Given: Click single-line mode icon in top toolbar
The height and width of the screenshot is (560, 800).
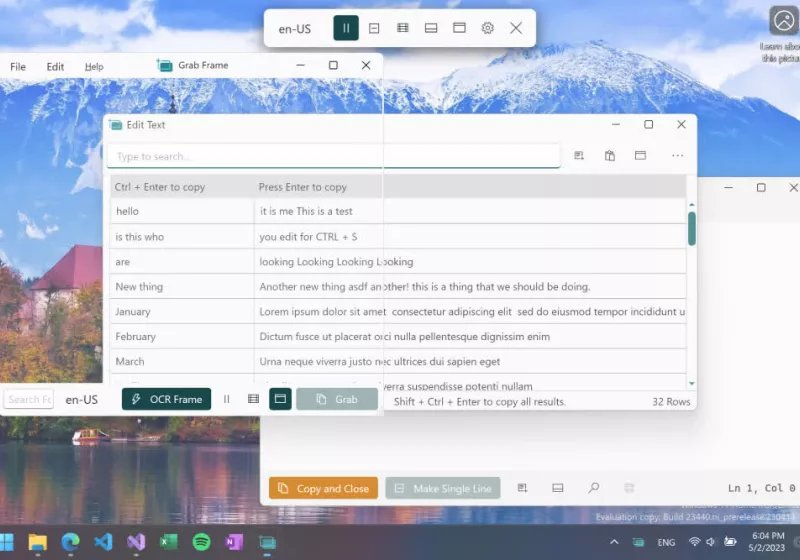Looking at the screenshot, I should tap(374, 28).
